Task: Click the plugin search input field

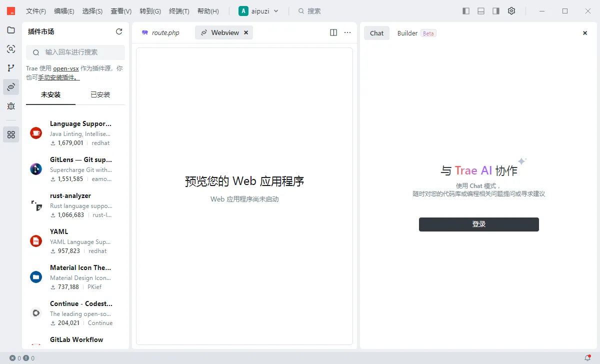Action: 75,52
